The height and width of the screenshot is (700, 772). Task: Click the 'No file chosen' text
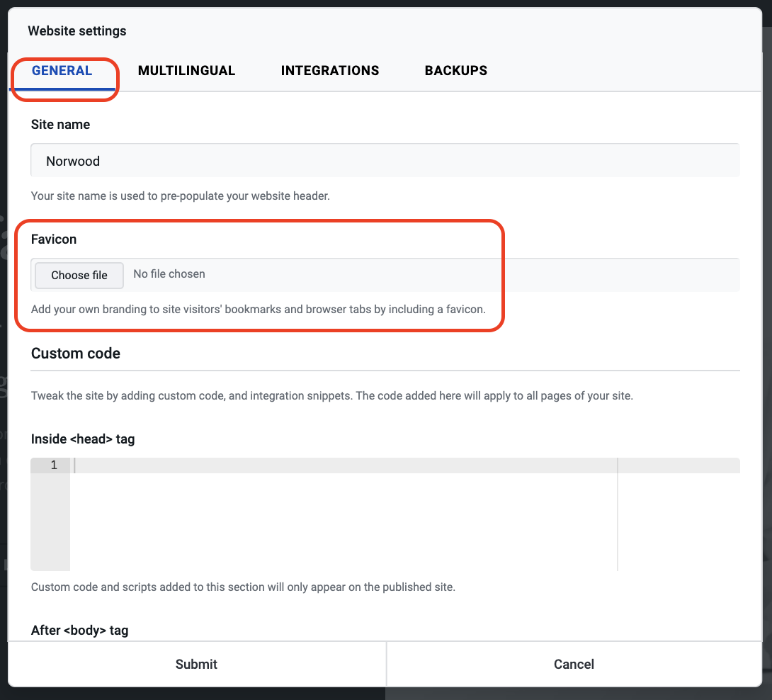pos(169,274)
